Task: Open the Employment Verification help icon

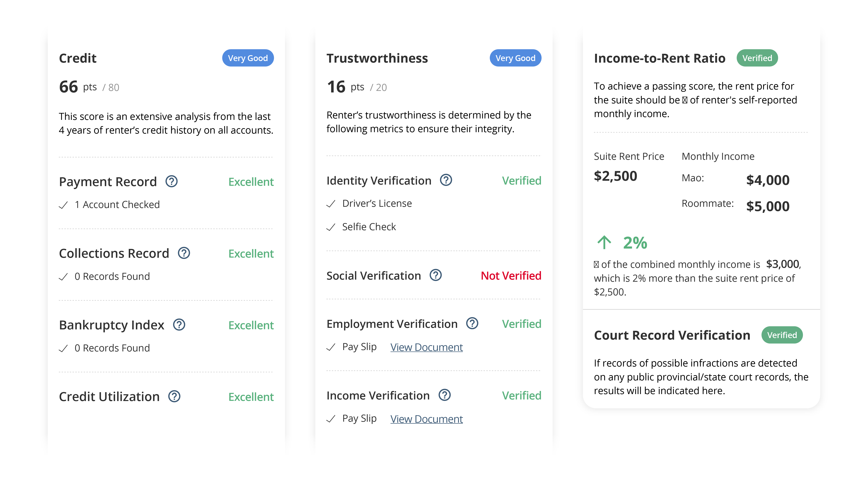Action: pyautogui.click(x=472, y=323)
